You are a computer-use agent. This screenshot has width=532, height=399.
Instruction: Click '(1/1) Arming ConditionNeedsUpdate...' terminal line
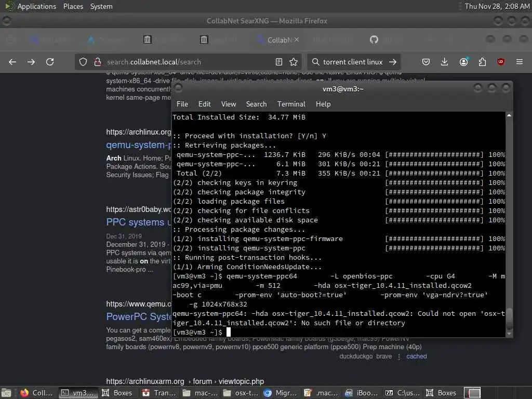(x=247, y=267)
